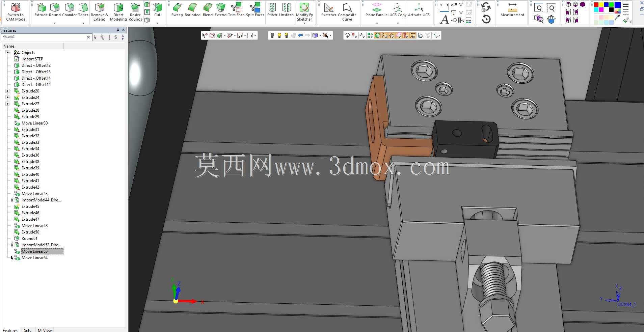The height and width of the screenshot is (332, 644).
Task: Select the Taper tool
Action: tap(83, 10)
